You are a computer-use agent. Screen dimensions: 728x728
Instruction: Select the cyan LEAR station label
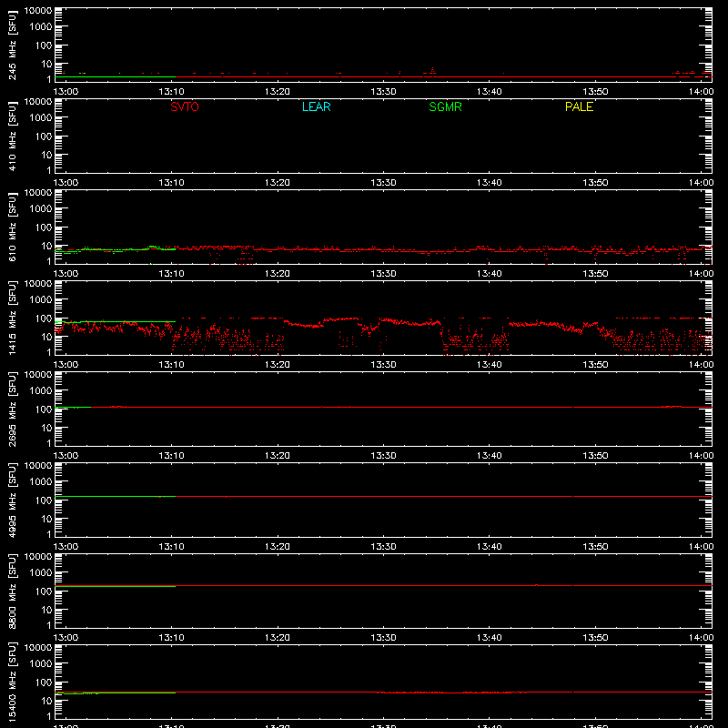pos(316,106)
